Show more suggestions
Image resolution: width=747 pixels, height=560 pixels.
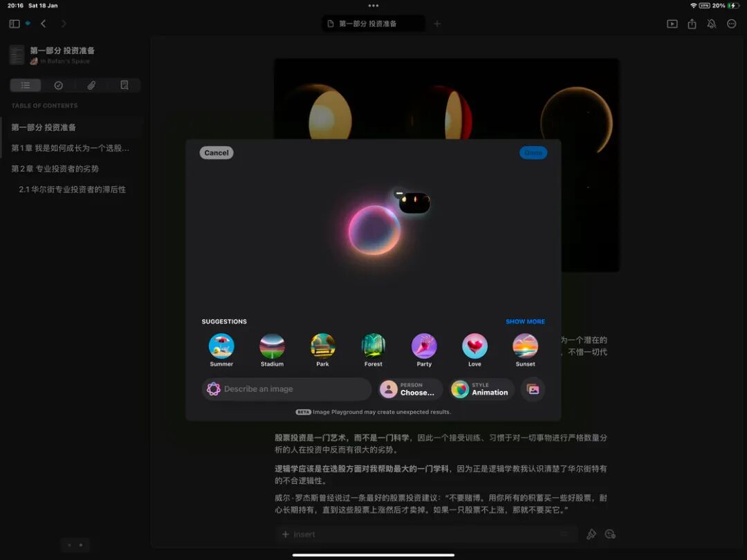526,322
